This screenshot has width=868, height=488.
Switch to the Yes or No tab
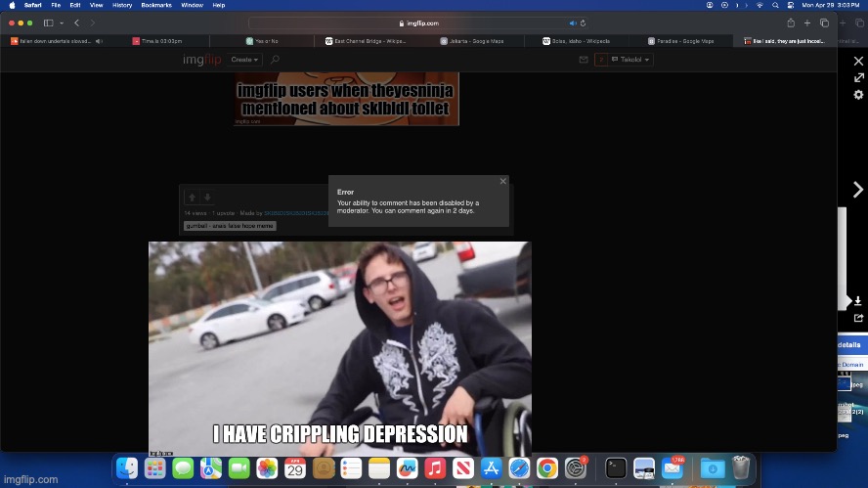tap(262, 41)
